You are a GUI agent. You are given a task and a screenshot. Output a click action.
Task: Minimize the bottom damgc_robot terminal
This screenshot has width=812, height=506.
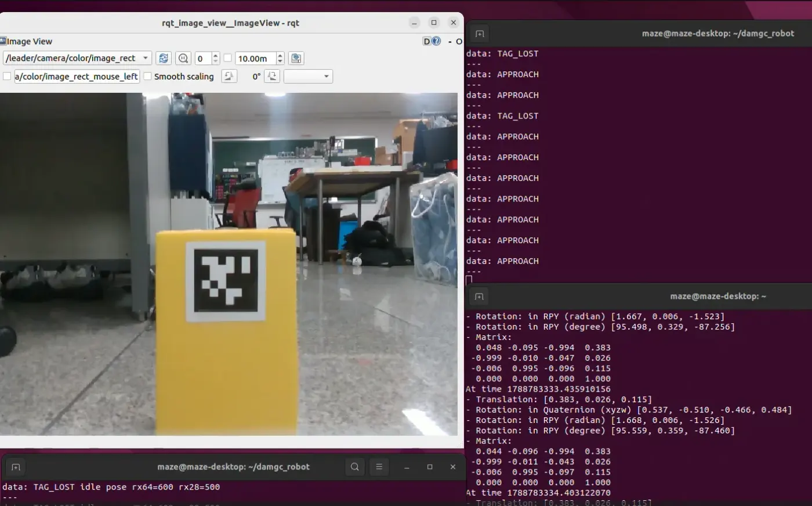[407, 467]
